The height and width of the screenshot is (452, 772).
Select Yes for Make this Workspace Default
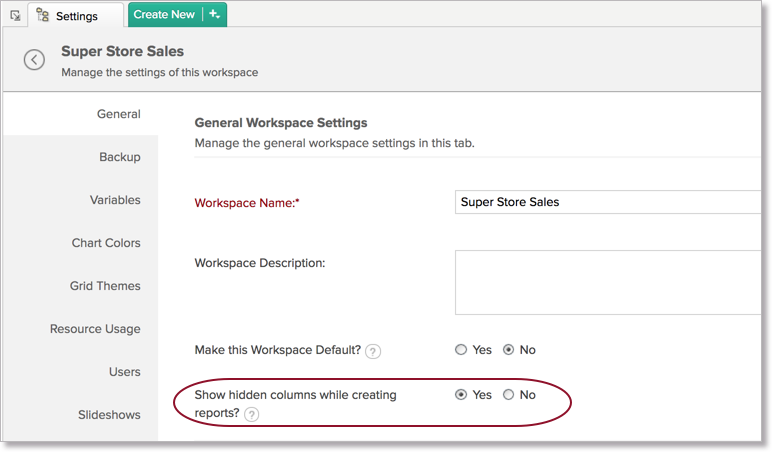pyautogui.click(x=461, y=350)
